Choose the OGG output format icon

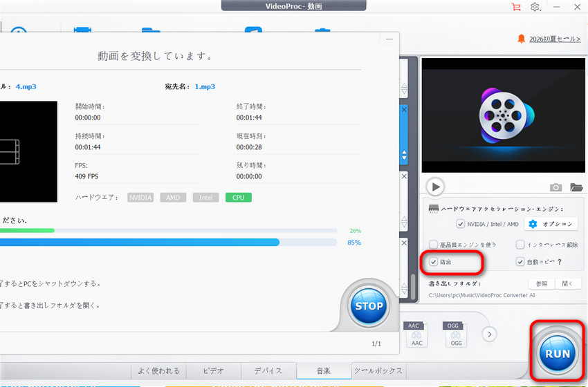456,334
